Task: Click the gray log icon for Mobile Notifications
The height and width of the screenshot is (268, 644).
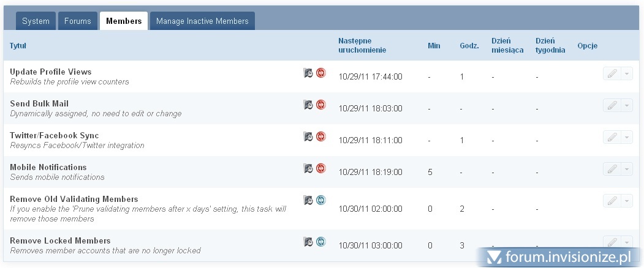Action: [x=308, y=168]
